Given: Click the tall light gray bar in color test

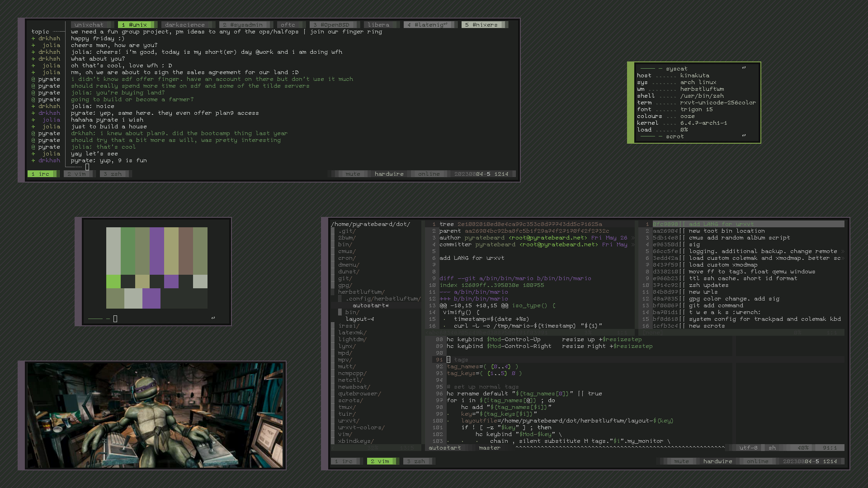Looking at the screenshot, I should pos(113,251).
